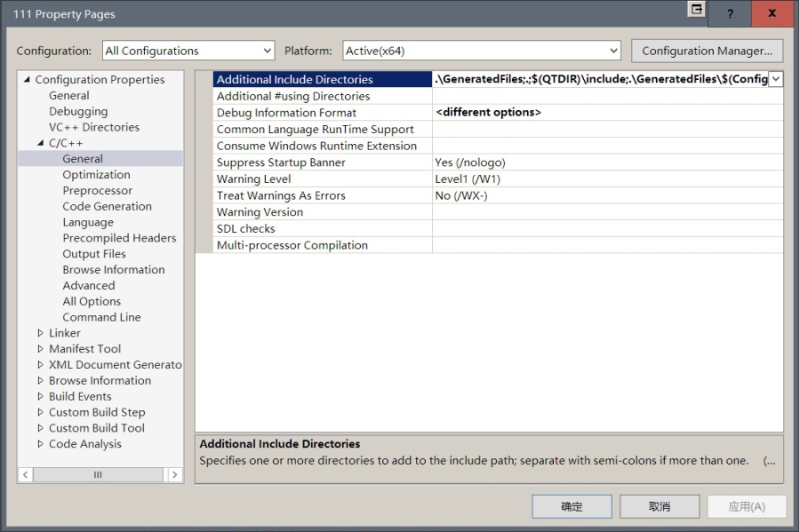Select the Optimization page
The image size is (800, 532).
(x=96, y=174)
